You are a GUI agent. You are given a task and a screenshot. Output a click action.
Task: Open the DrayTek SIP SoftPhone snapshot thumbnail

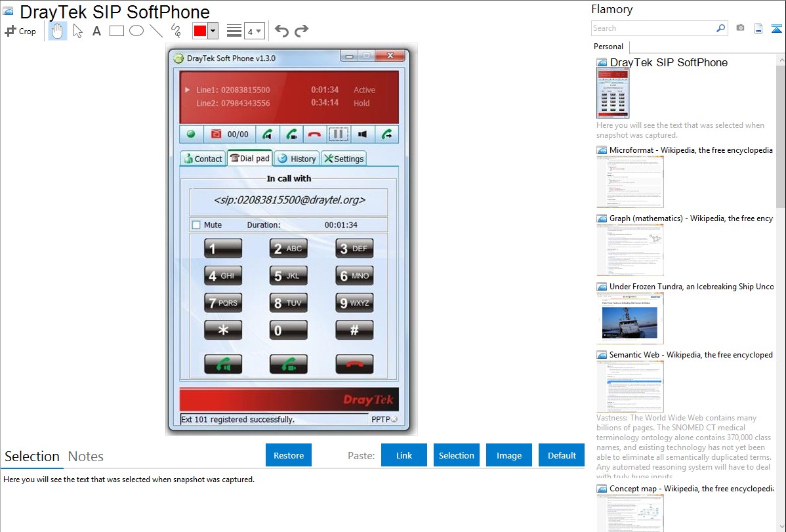613,93
